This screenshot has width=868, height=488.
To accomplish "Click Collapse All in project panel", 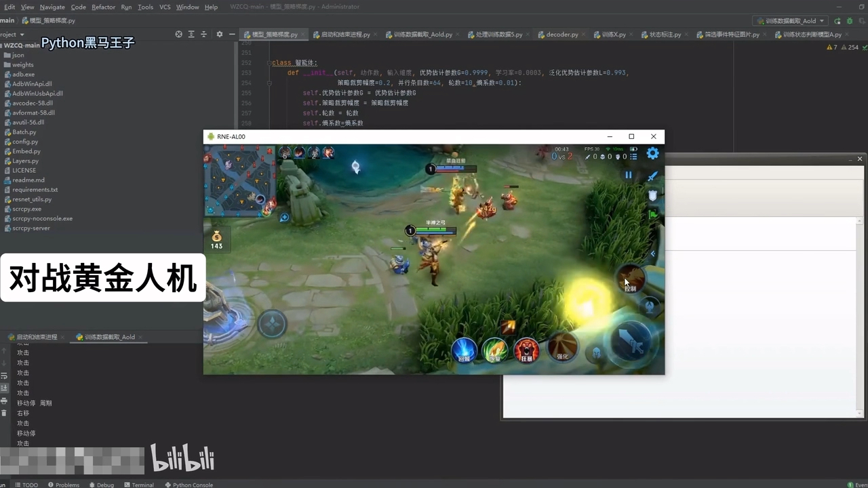I will 205,34.
